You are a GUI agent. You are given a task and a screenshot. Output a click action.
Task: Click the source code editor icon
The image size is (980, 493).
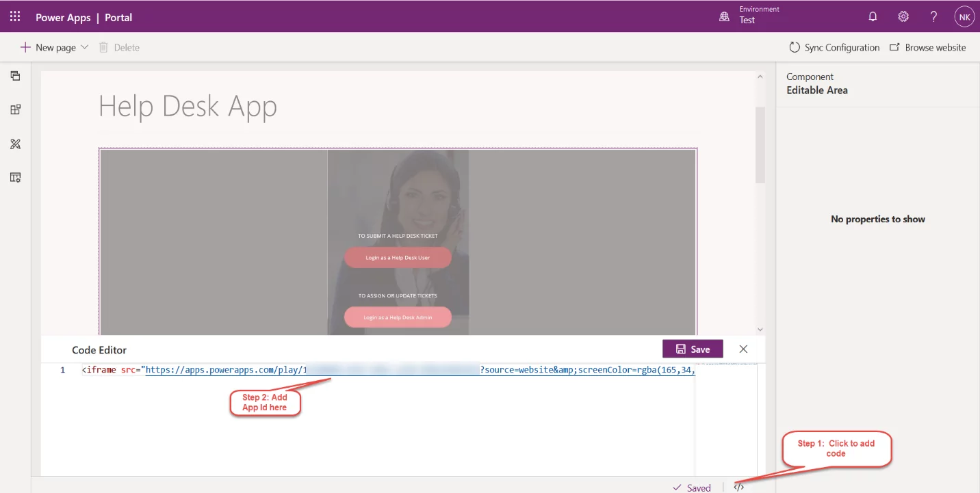(738, 487)
